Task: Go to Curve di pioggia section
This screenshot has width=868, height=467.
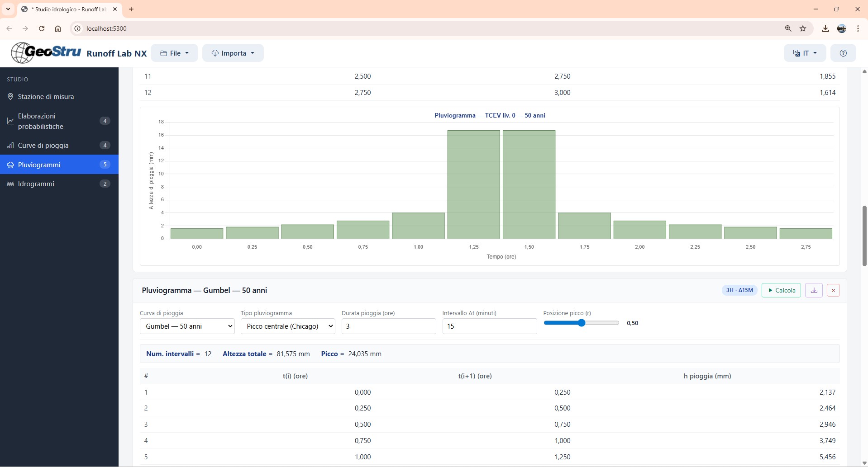Action: [x=43, y=146]
